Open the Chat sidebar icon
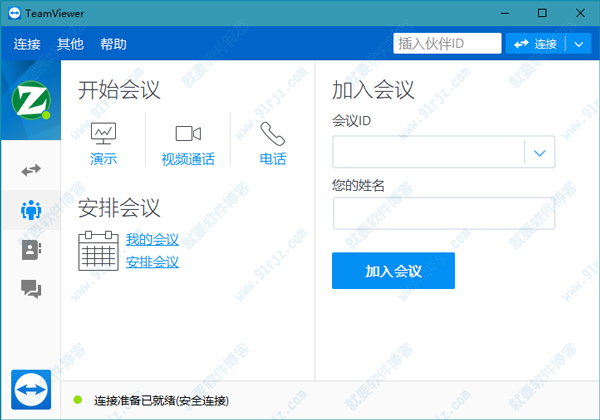Screen dimensions: 600x420 (x=31, y=289)
